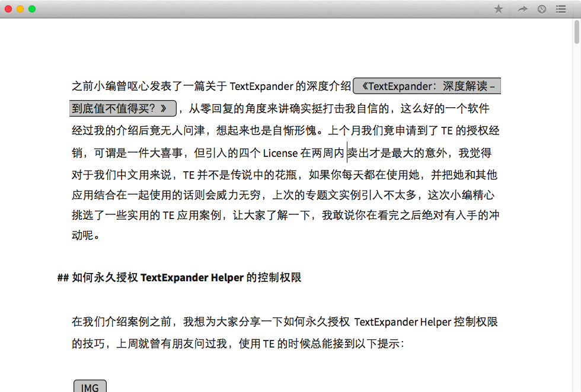Enter full screen with green button

click(x=32, y=9)
